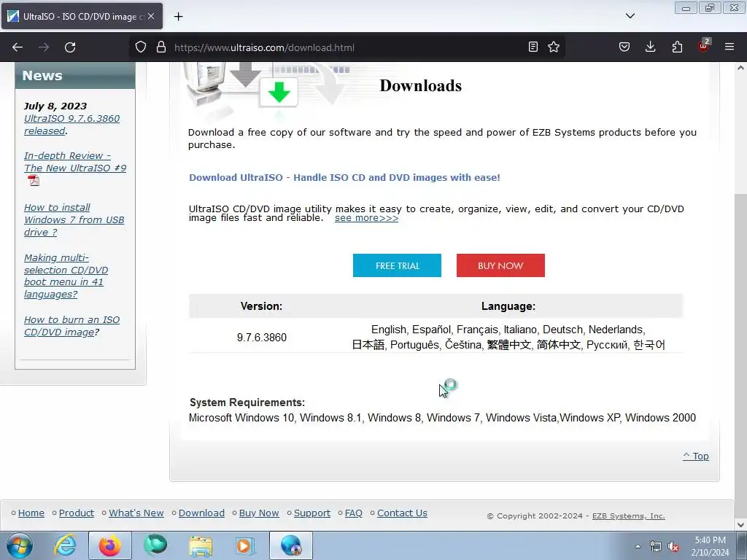Screen dimensions: 747x560
Task: Click the browser forward arrow
Action: (44, 47)
